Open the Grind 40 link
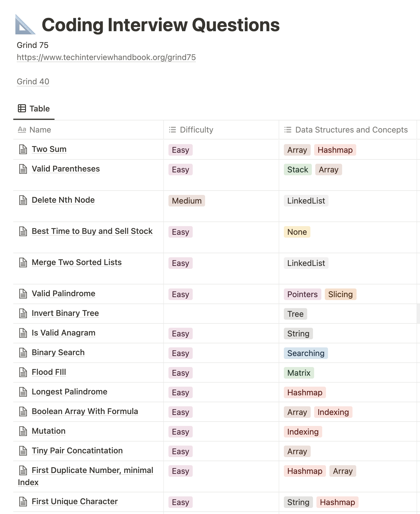 [x=33, y=81]
